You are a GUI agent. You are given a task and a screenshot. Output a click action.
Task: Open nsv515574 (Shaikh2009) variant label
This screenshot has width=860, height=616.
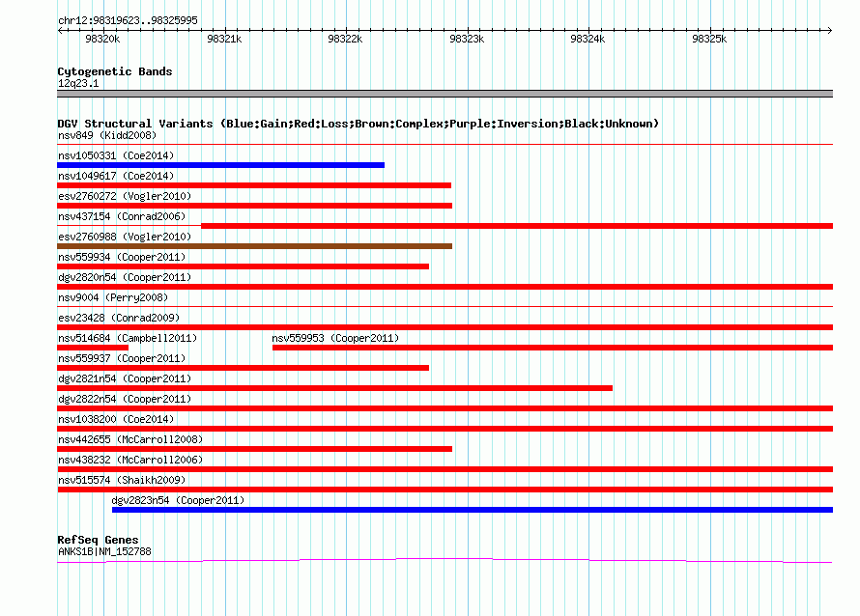[122, 480]
